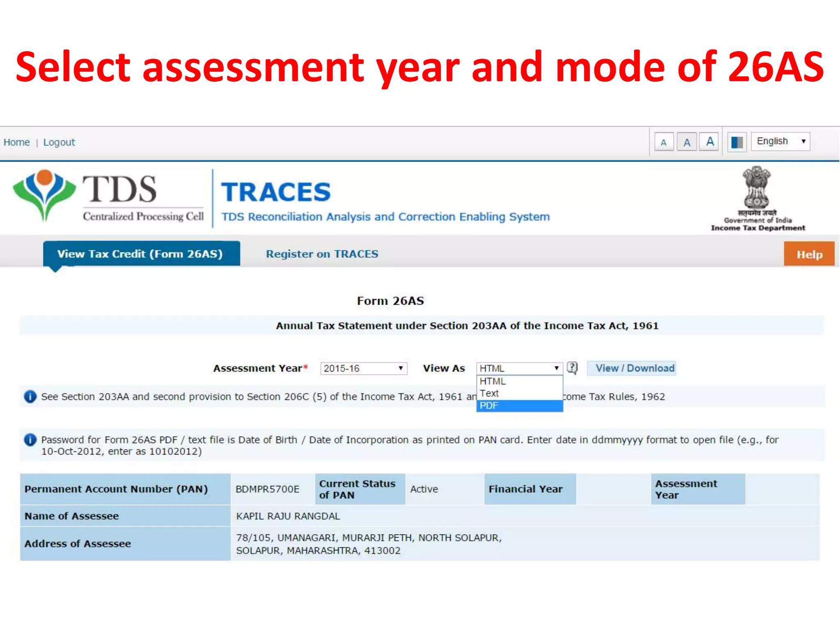Go to Register on TRACES tab
Viewport: 840px width, 630px height.
pyautogui.click(x=322, y=254)
